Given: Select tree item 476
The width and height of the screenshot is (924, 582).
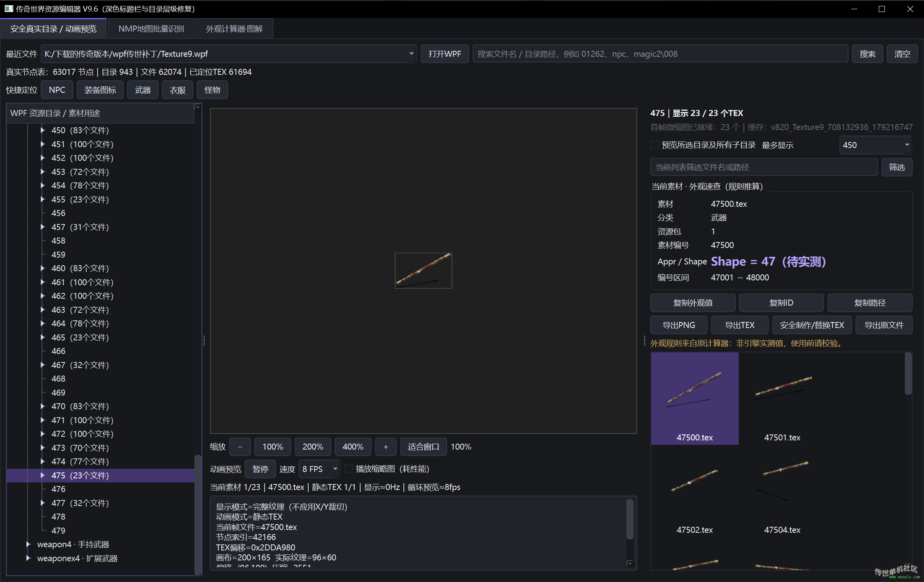Looking at the screenshot, I should 58,489.
